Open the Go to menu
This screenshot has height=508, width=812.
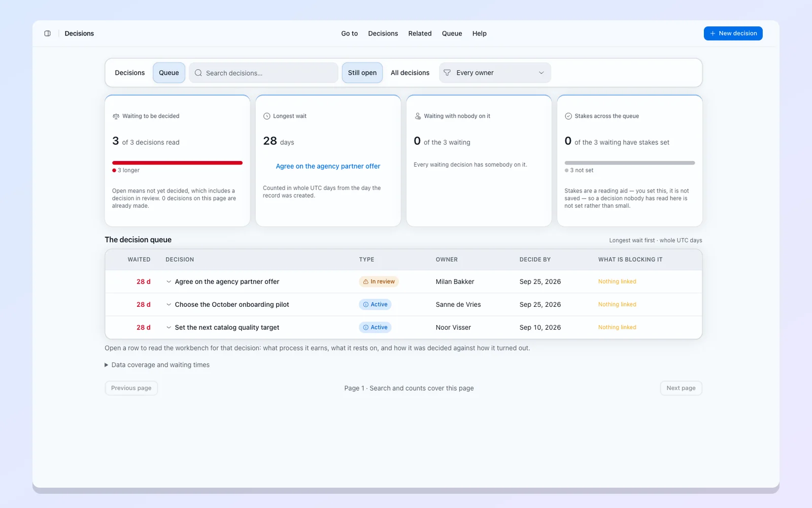[350, 34]
